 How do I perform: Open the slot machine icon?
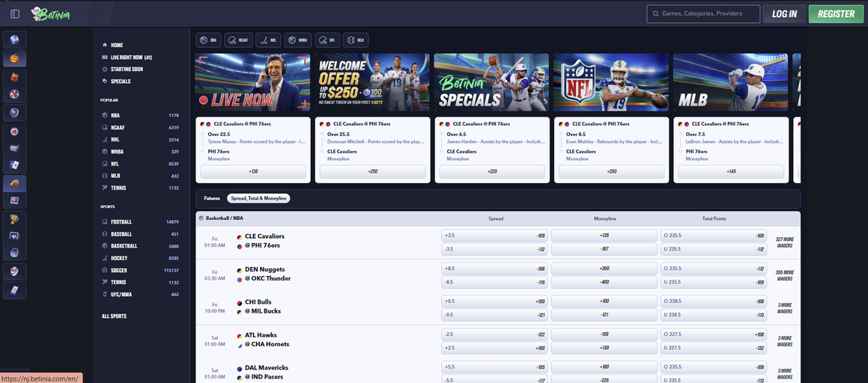[14, 148]
